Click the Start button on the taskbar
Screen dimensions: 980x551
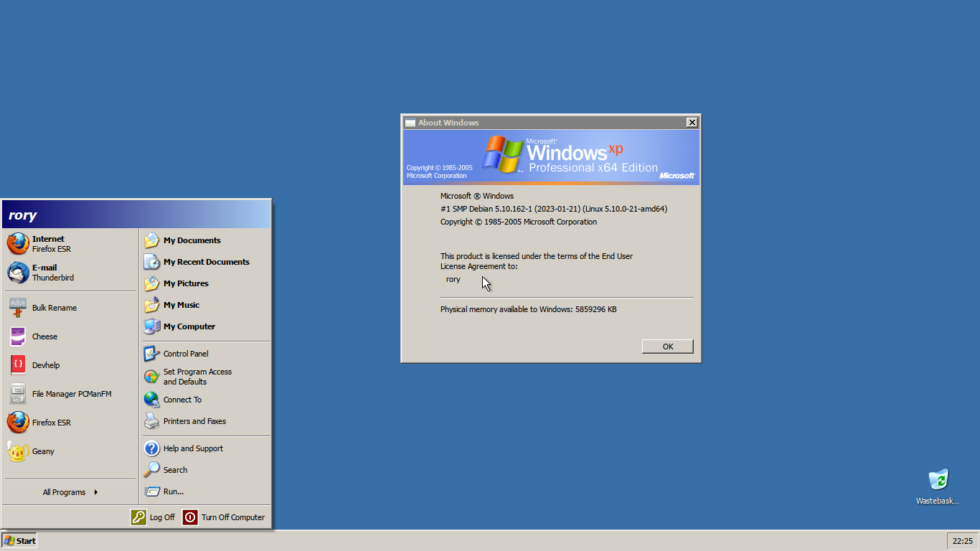point(19,541)
